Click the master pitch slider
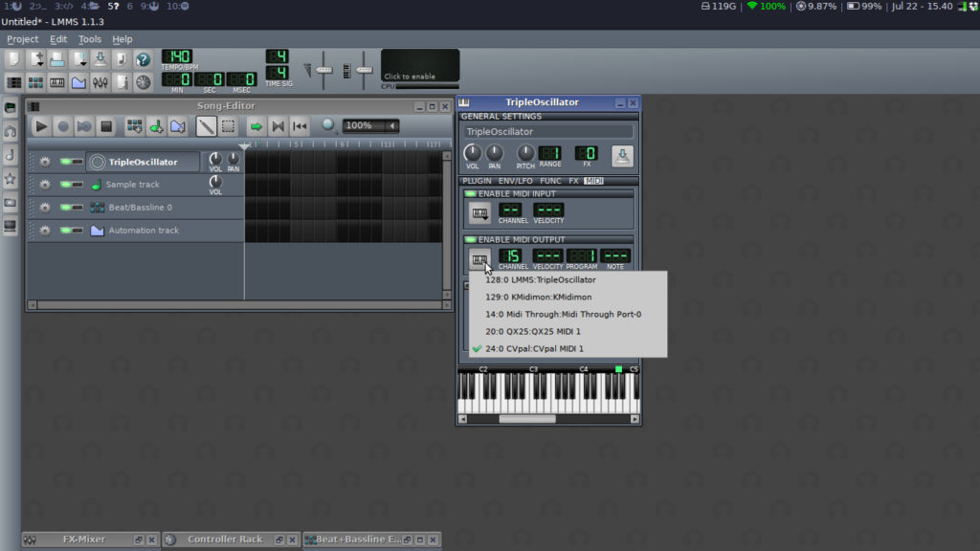Image resolution: width=980 pixels, height=551 pixels. [x=365, y=70]
